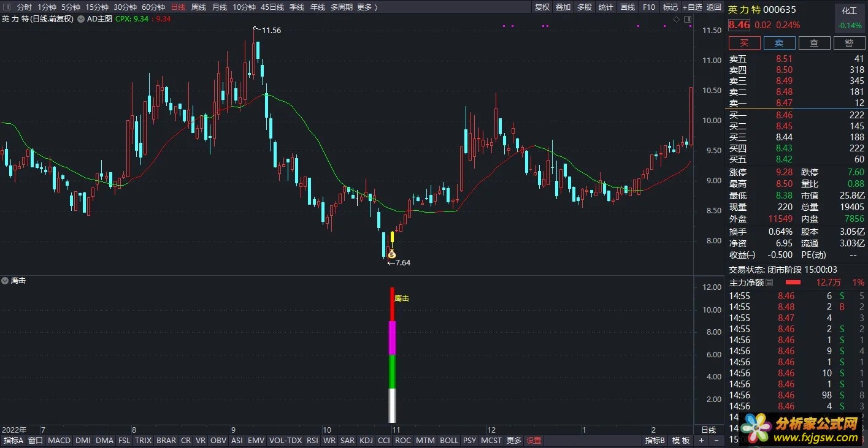The width and height of the screenshot is (868, 448).
Task: Select the 30分钟 period
Action: pyautogui.click(x=125, y=7)
